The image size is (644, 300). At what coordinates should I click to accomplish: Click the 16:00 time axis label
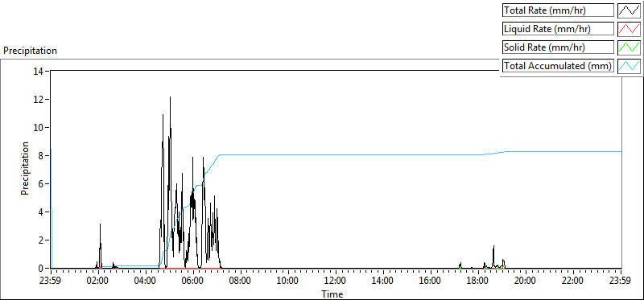click(431, 282)
